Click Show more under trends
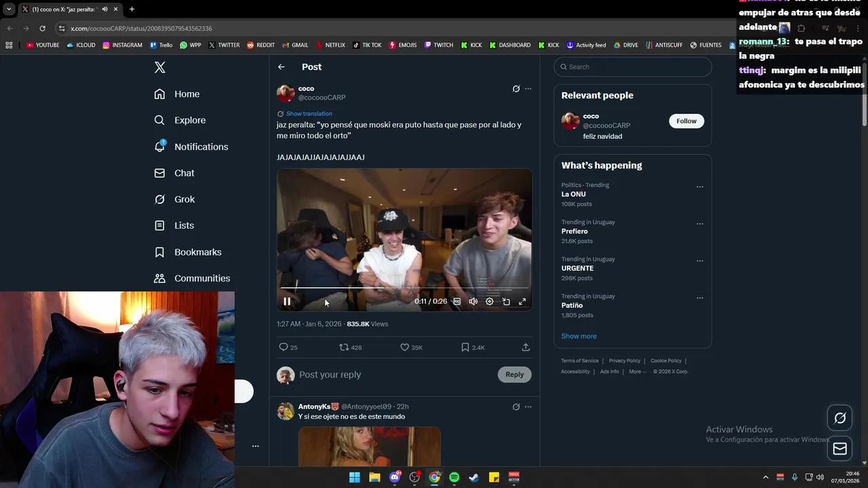 pyautogui.click(x=579, y=336)
